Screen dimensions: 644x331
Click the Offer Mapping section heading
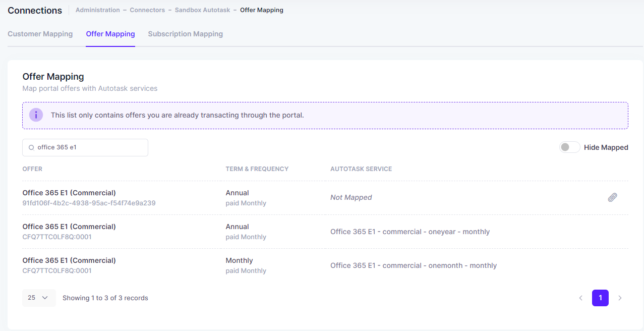point(53,77)
